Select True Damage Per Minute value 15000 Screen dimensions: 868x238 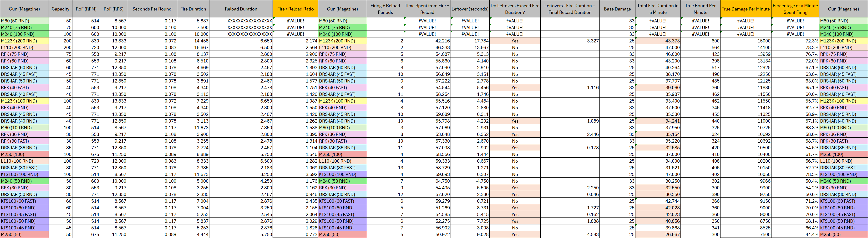coord(746,41)
